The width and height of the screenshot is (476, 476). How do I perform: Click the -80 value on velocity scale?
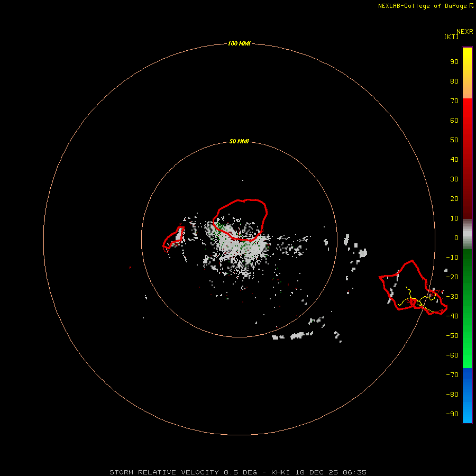452,395
